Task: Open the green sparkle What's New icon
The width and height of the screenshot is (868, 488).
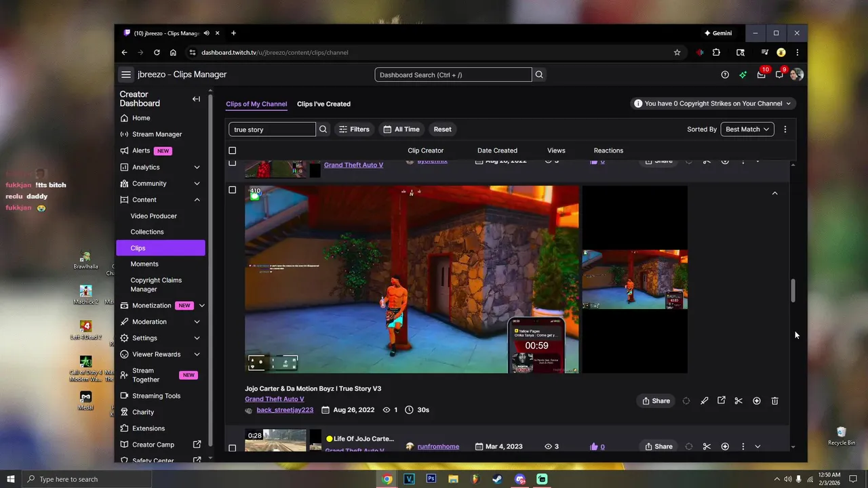Action: [743, 75]
